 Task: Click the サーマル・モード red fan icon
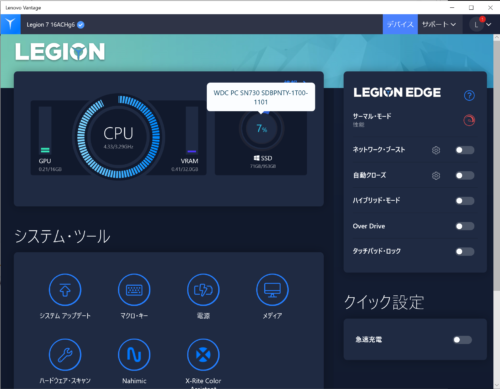[469, 120]
